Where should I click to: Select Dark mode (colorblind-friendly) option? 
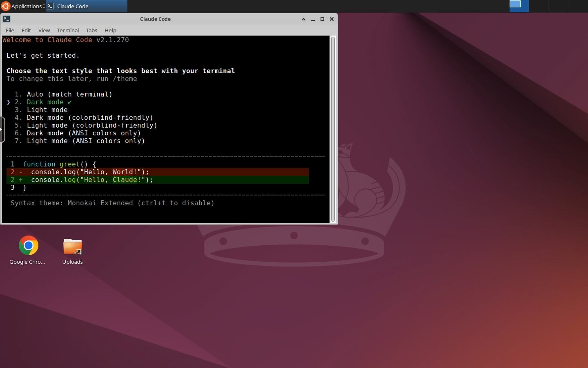[84, 118]
